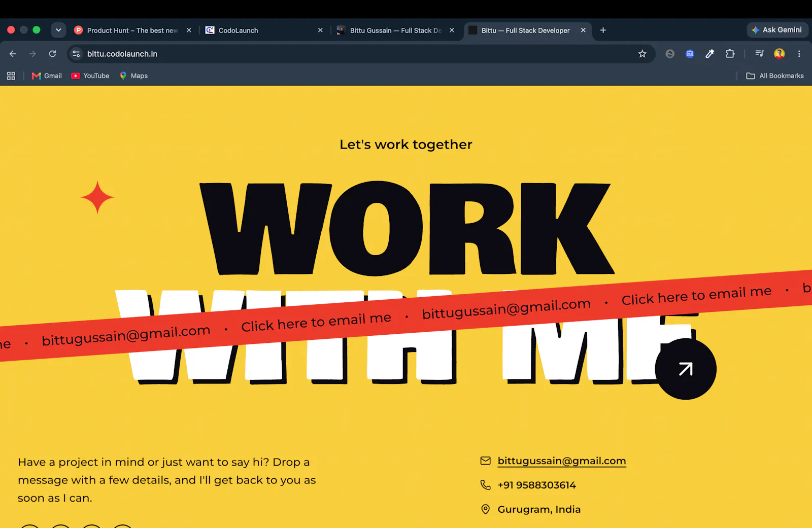Close the CodoLaunch tab
812x528 pixels.
(x=320, y=30)
